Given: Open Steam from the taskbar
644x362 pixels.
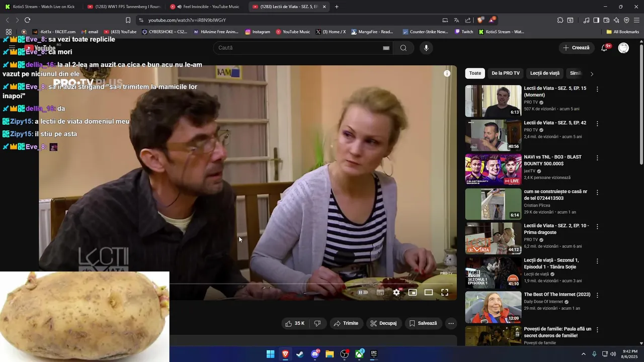Looking at the screenshot, I should [300, 354].
